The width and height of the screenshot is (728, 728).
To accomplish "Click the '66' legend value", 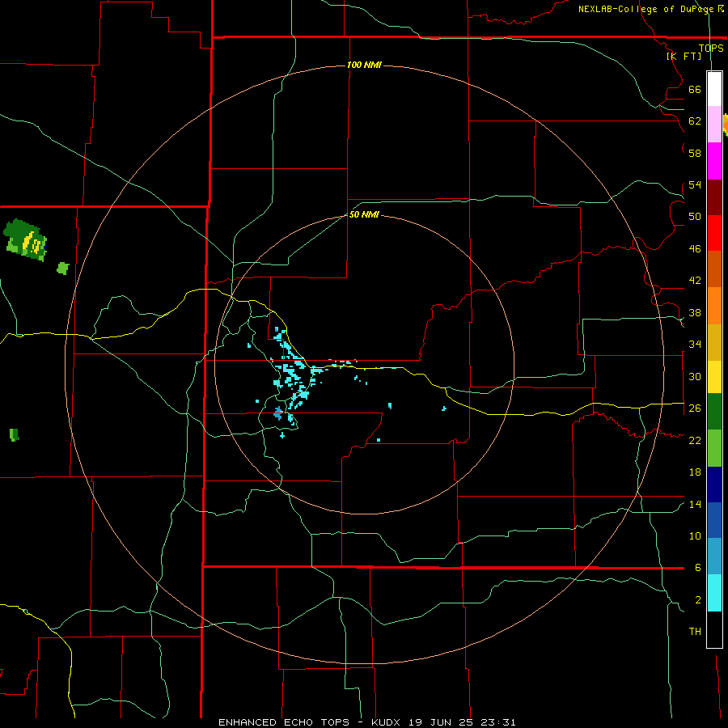I will pos(695,89).
